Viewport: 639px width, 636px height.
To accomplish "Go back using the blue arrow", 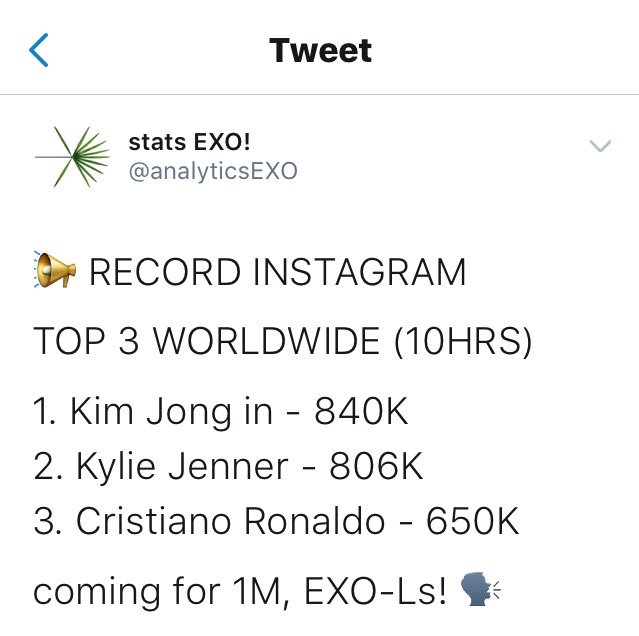I will (39, 50).
